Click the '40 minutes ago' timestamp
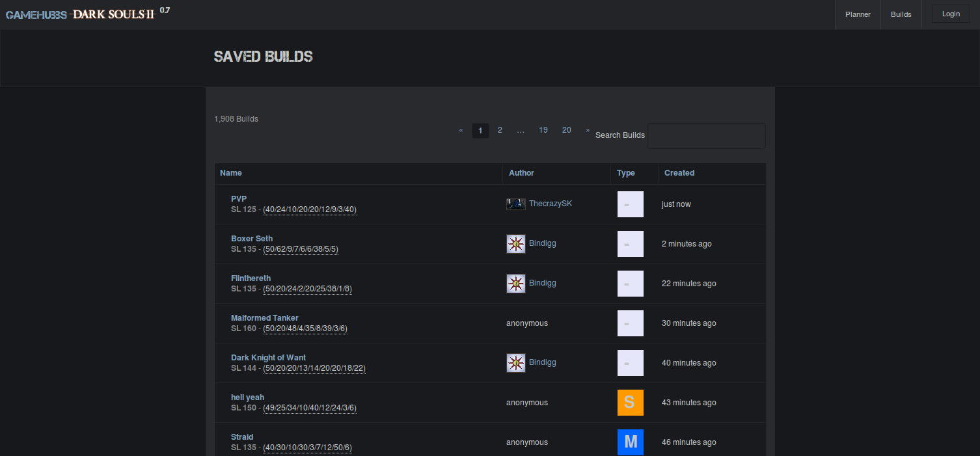Screen dimensions: 980x456 tap(689, 363)
